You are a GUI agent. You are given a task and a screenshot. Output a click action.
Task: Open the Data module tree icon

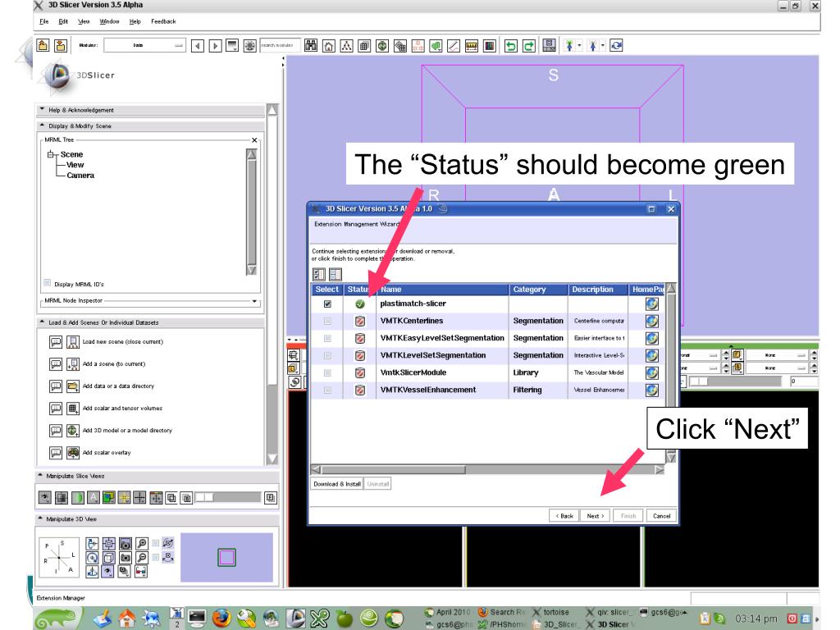pos(347,46)
